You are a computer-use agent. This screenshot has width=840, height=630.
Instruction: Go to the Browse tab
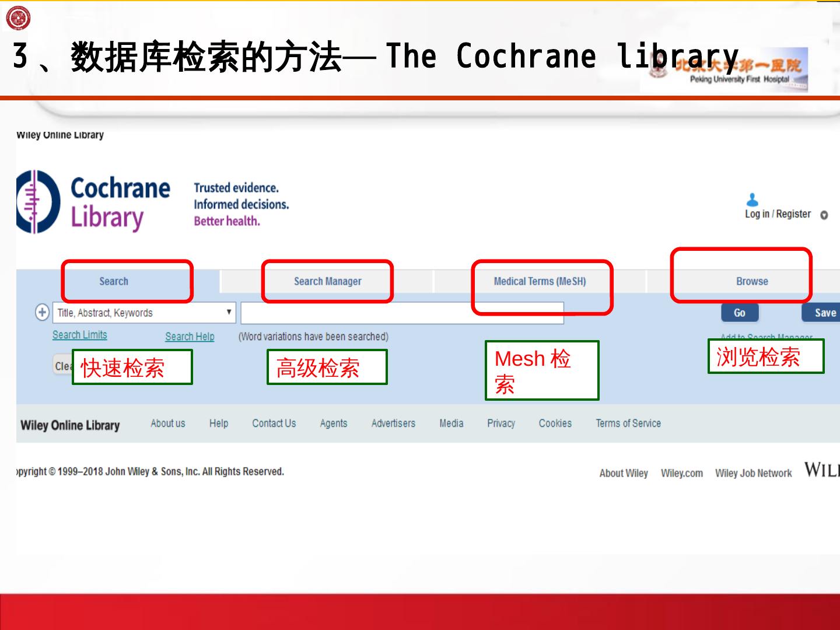click(752, 281)
